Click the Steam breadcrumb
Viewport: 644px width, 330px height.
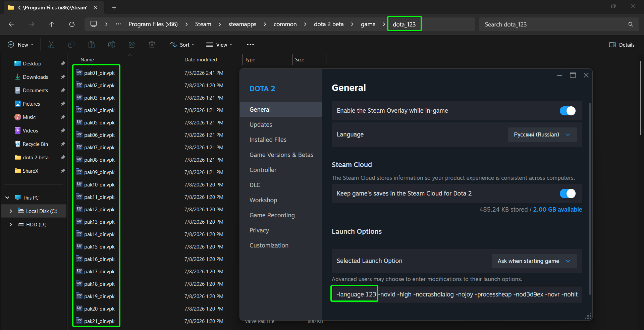pyautogui.click(x=203, y=24)
